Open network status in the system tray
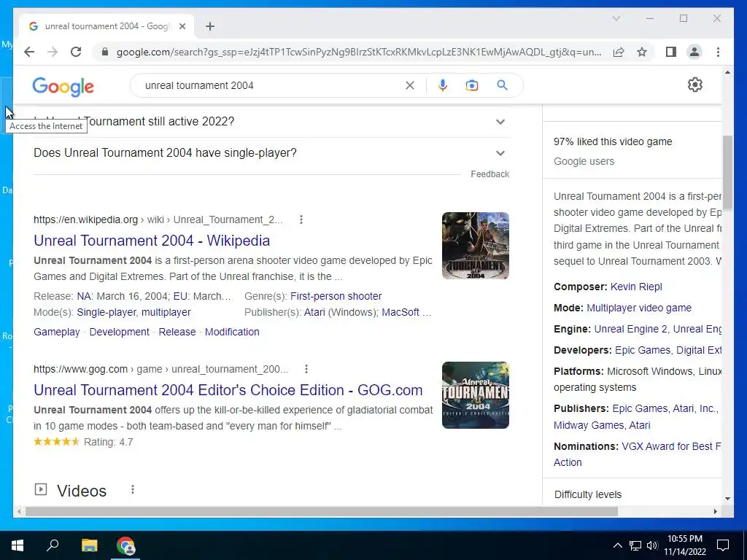Screen dimensions: 747x560 pyautogui.click(x=635, y=545)
